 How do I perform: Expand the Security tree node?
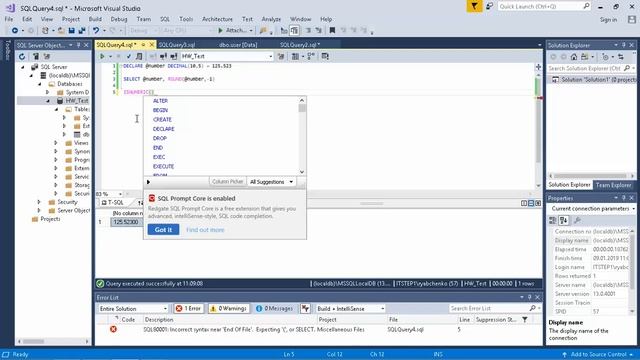[39, 202]
